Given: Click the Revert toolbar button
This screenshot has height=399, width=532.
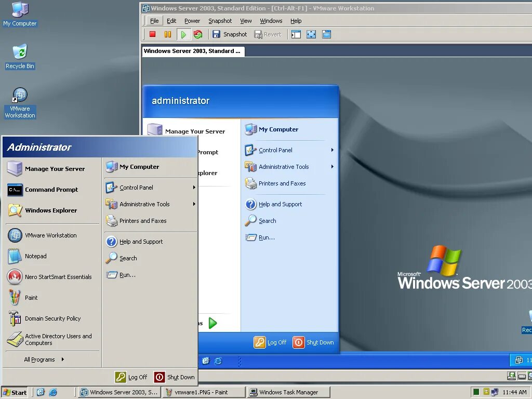Looking at the screenshot, I should point(268,34).
